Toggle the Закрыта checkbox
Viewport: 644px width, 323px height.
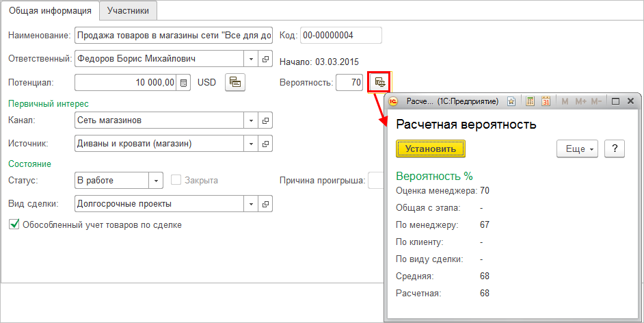tap(176, 181)
